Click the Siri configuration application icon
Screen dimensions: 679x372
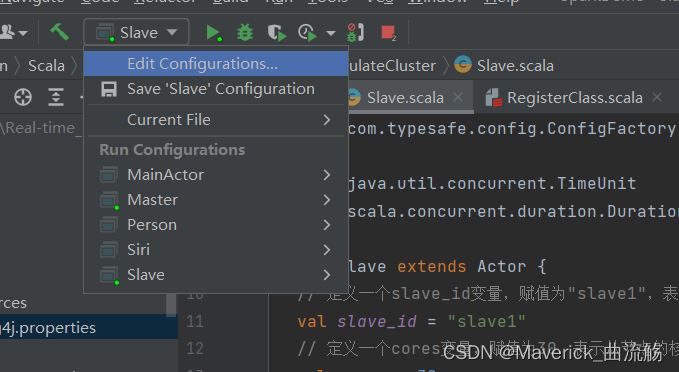click(108, 250)
